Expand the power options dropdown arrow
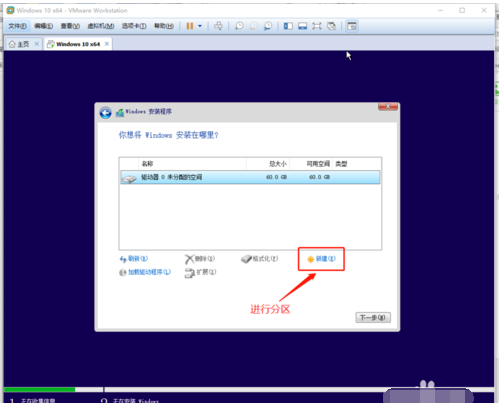 point(200,26)
